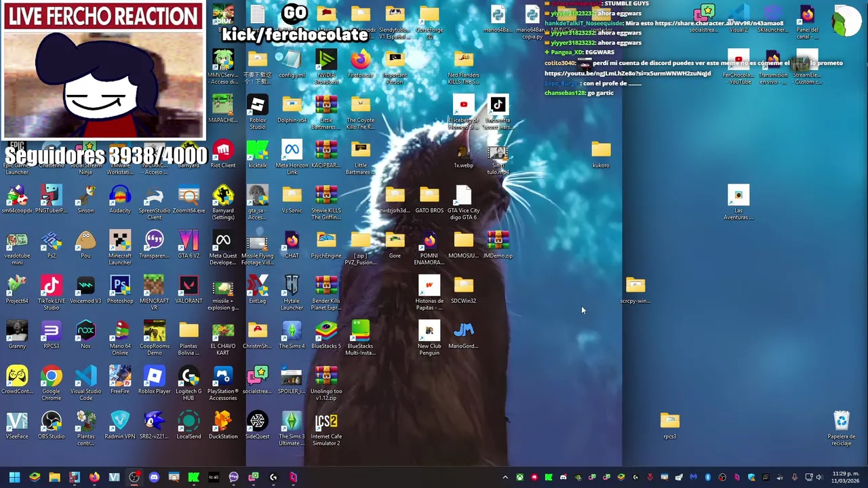This screenshot has height=488, width=868.
Task: Select the Internet Cafe Simulator 2 icon
Action: pos(326,428)
